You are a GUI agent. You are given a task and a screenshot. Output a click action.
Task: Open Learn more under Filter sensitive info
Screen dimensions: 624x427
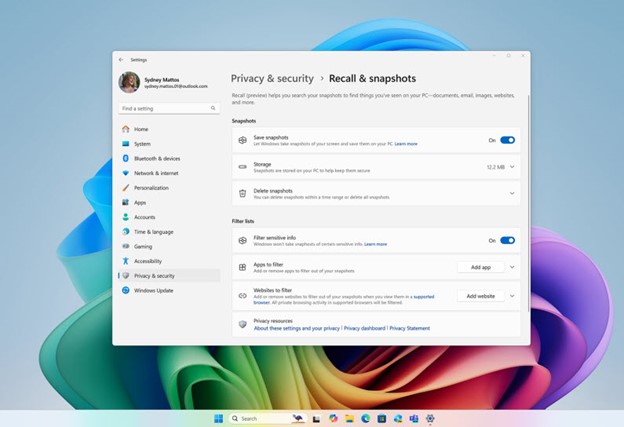tap(375, 244)
